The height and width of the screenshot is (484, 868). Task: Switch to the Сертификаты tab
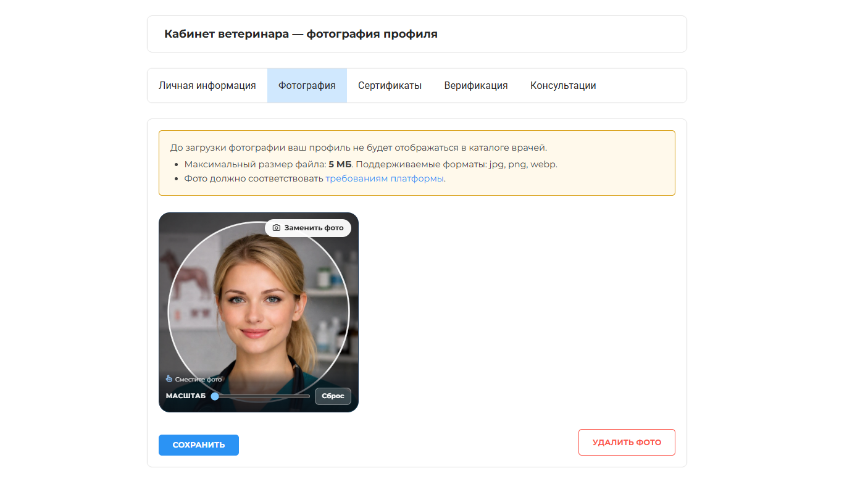pyautogui.click(x=389, y=85)
